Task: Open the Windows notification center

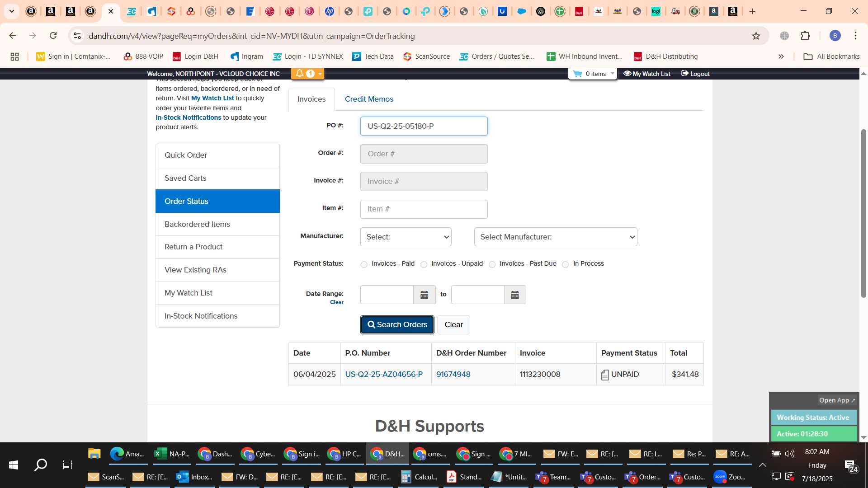Action: click(851, 466)
